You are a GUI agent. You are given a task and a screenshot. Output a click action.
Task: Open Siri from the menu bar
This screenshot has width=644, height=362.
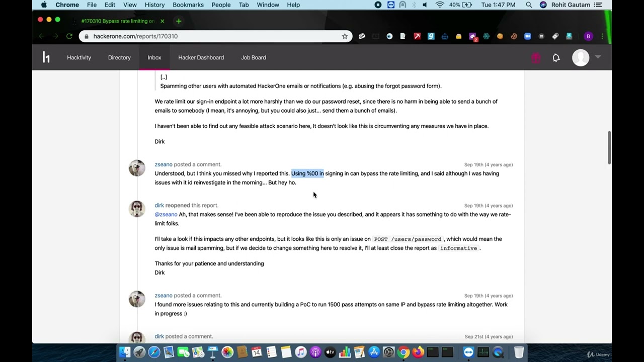pos(543,5)
